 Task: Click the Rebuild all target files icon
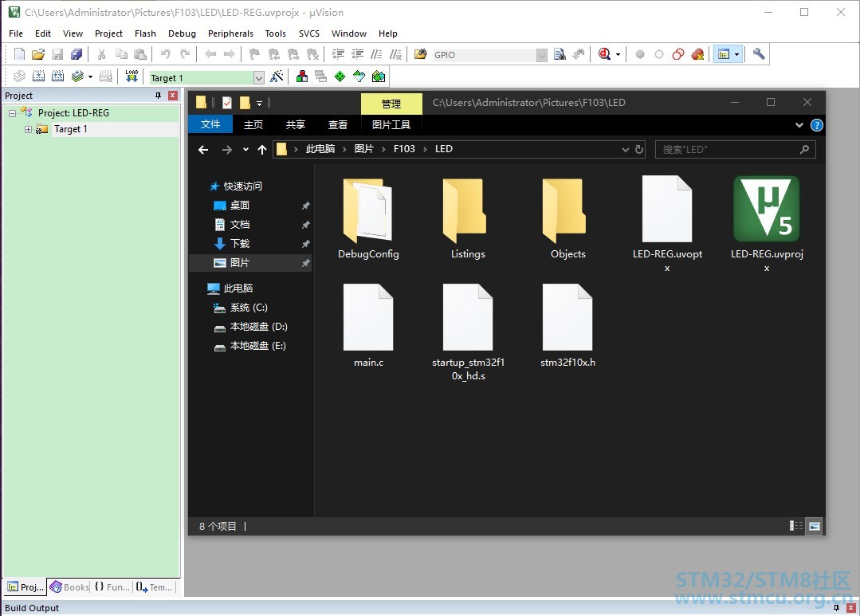tap(57, 77)
